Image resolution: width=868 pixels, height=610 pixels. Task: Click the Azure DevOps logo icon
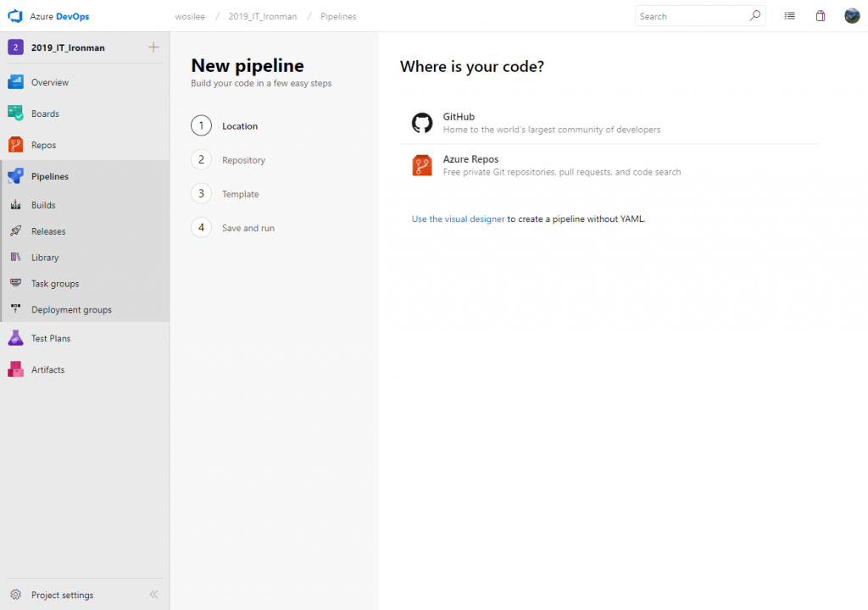pyautogui.click(x=14, y=16)
